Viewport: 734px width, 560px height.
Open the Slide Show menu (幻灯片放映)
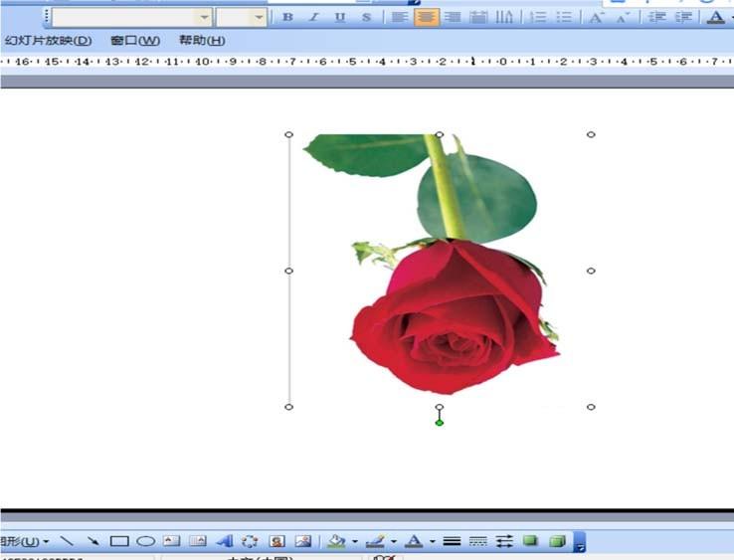point(47,41)
